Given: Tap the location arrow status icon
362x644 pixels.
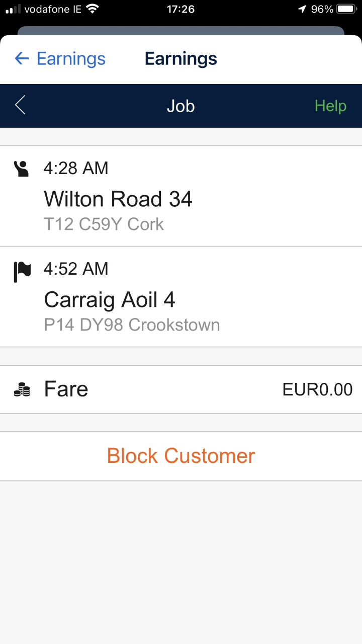Looking at the screenshot, I should click(302, 9).
